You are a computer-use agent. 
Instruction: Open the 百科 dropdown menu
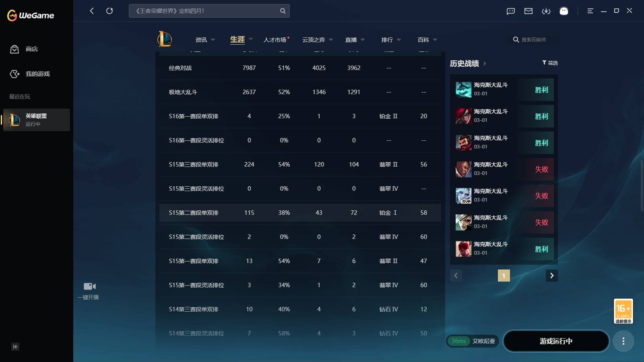(427, 40)
